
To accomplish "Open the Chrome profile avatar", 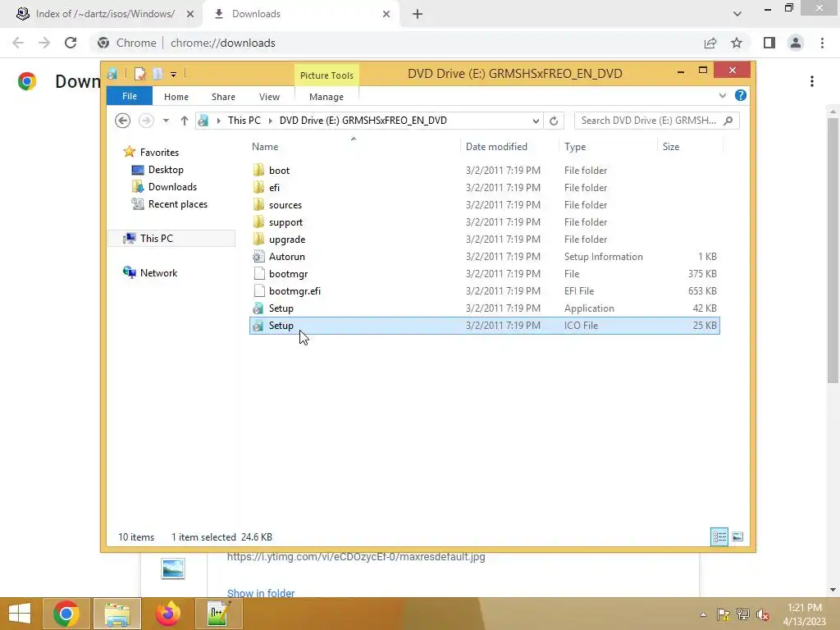I will click(796, 43).
